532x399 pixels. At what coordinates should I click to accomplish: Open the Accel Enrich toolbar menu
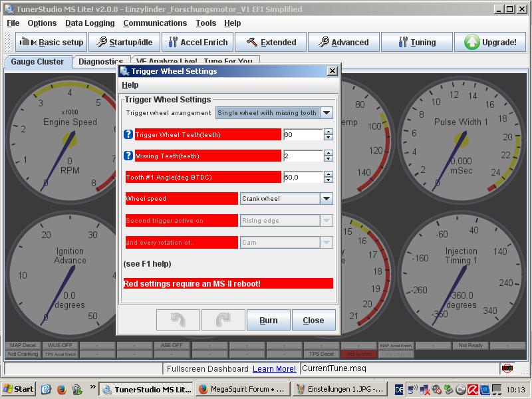(x=197, y=42)
